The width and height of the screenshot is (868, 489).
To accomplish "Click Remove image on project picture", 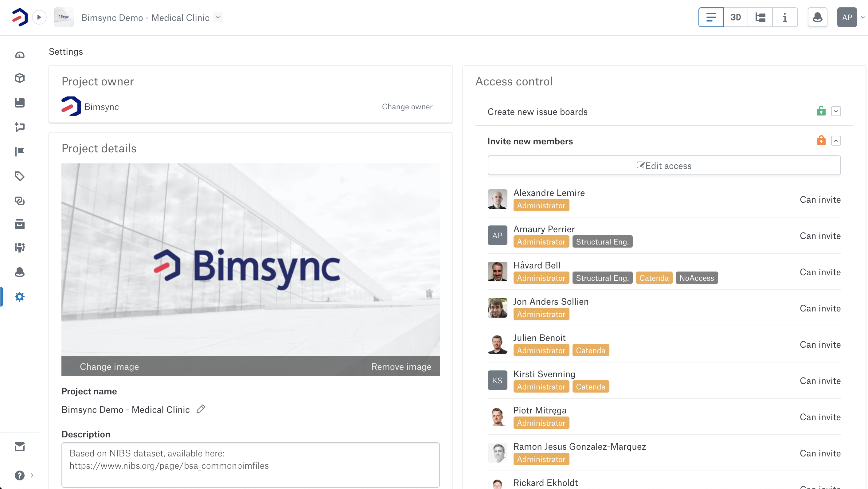I will pyautogui.click(x=401, y=367).
